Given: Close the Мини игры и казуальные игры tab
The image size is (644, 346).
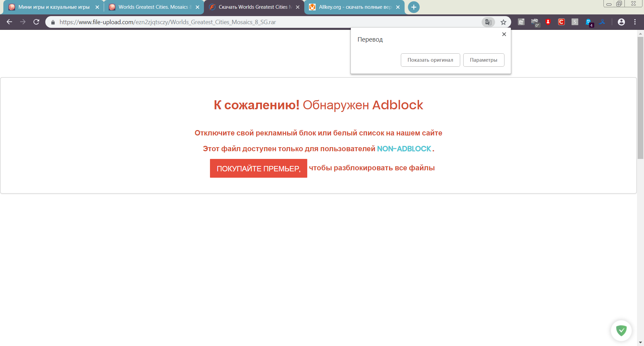Looking at the screenshot, I should click(x=97, y=7).
